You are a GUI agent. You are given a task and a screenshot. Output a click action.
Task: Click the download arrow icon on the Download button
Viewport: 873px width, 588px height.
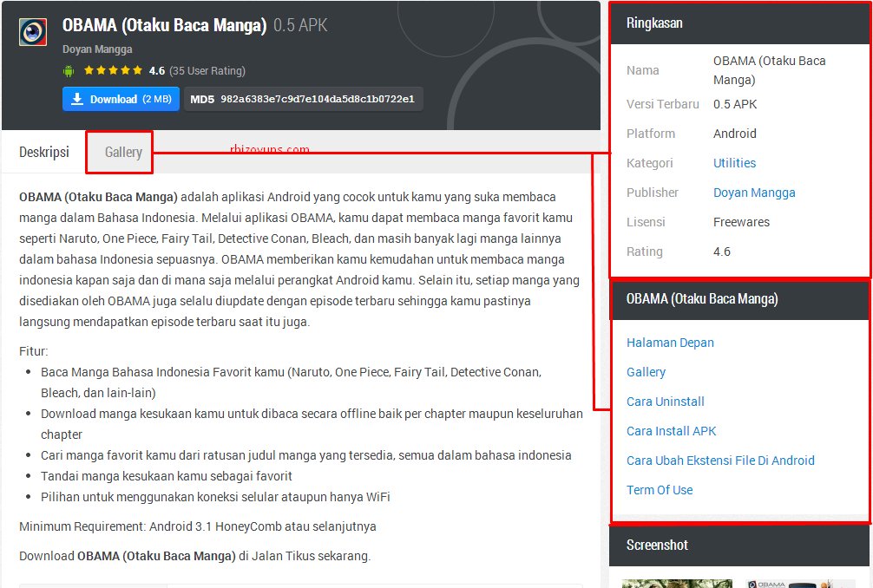[x=77, y=99]
